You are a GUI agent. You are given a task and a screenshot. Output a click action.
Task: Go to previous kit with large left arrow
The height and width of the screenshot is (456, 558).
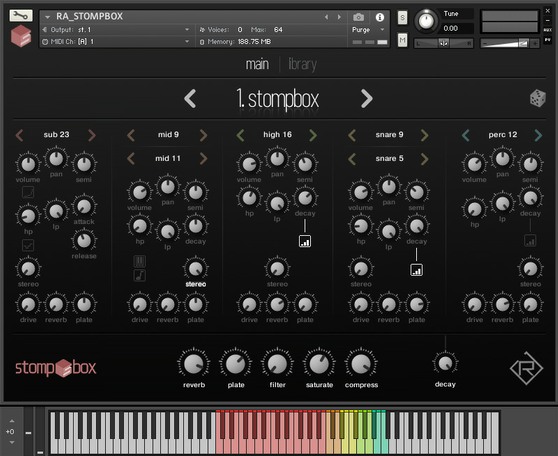(190, 99)
